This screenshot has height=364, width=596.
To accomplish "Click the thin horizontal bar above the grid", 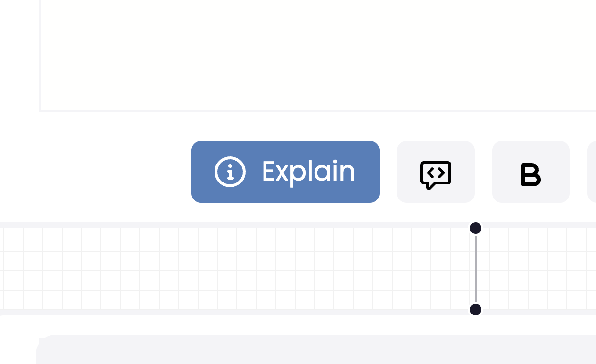I will pos(243,224).
